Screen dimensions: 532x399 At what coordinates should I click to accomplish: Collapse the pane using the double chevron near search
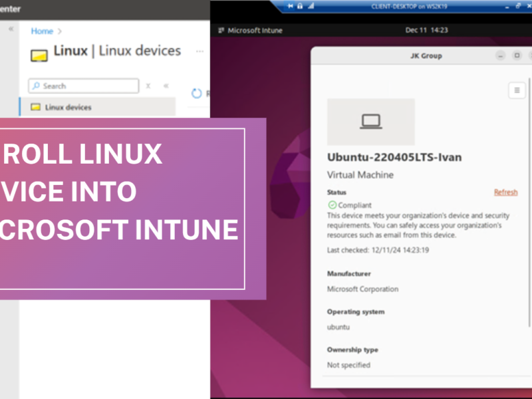[166, 85]
